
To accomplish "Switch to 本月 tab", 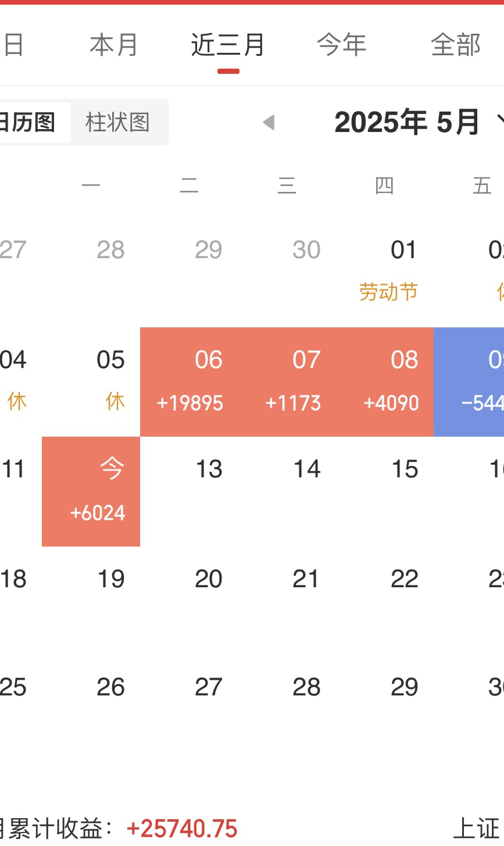I will [114, 45].
